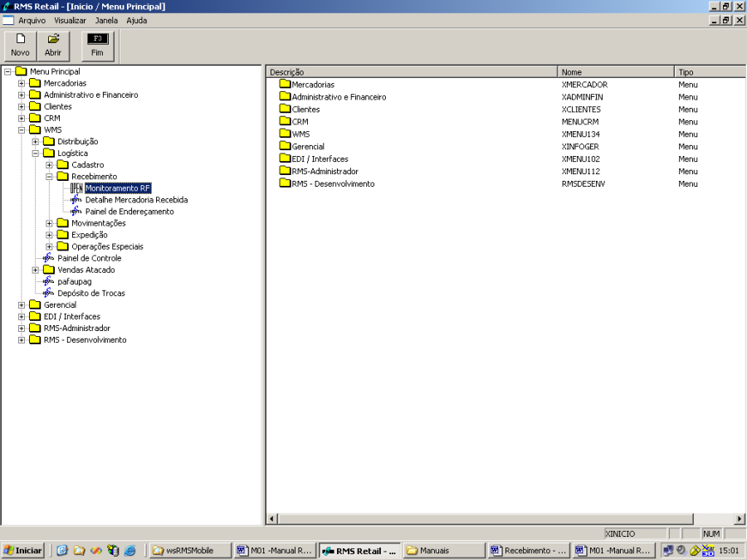
Task: Click Depósito de Trocas program icon
Action: click(49, 294)
